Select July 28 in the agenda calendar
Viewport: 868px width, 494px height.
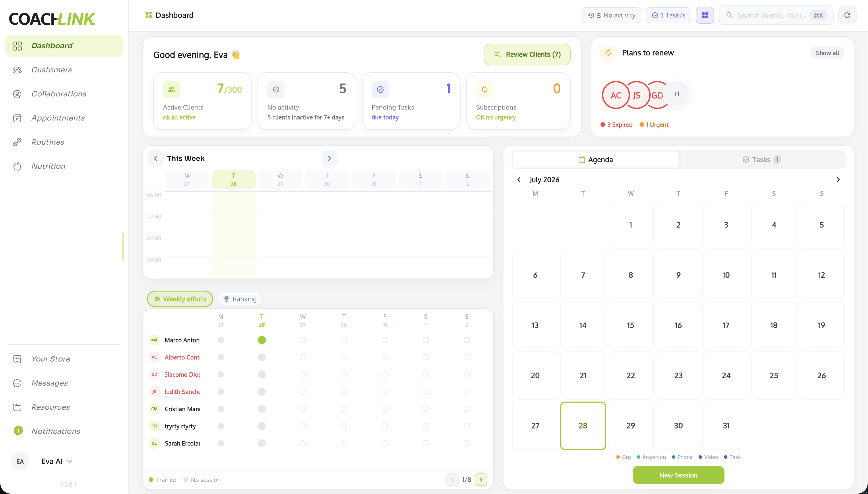click(x=583, y=426)
